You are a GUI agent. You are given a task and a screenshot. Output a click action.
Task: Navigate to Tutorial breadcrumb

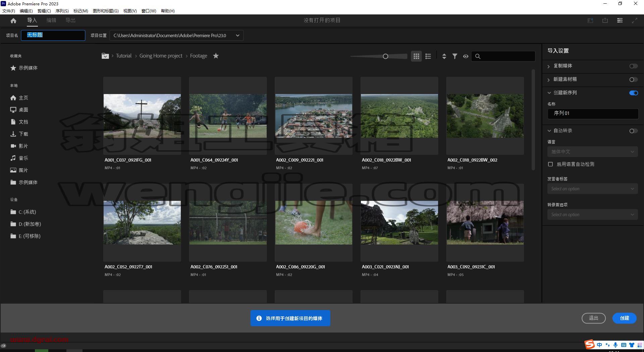coord(124,56)
